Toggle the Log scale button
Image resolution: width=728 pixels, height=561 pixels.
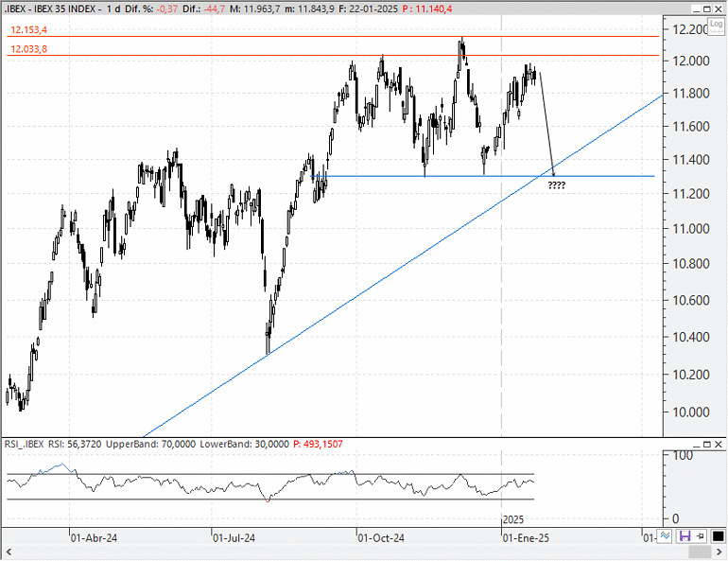716,26
